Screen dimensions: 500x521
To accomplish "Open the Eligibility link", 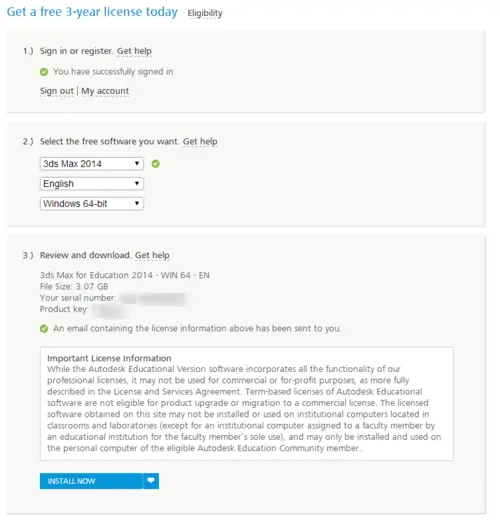I will tap(205, 13).
